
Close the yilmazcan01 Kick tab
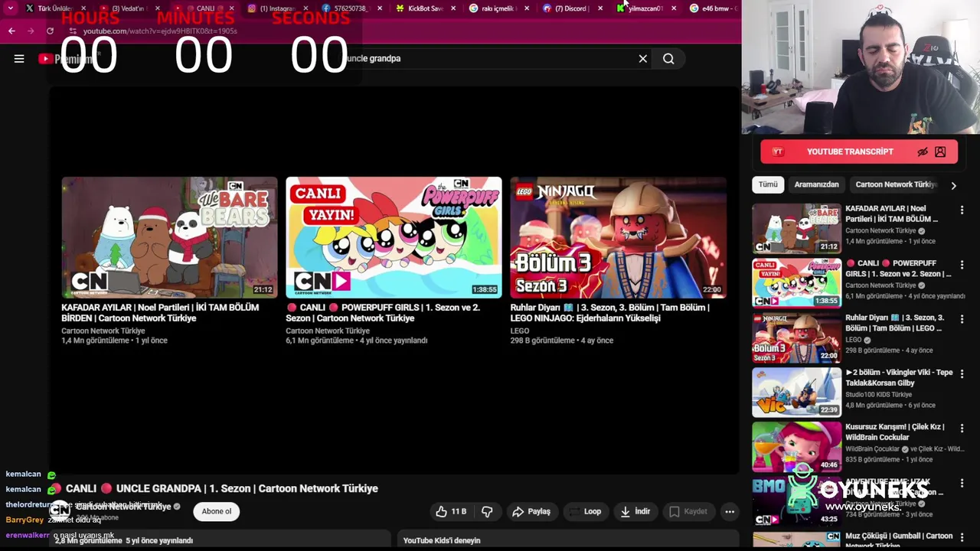pyautogui.click(x=674, y=8)
